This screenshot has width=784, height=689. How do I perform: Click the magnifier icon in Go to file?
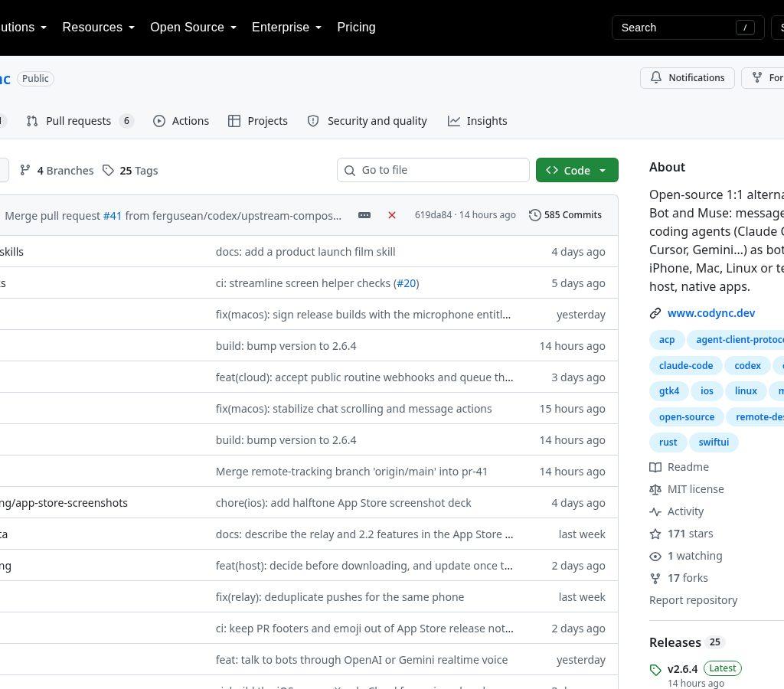coord(350,171)
